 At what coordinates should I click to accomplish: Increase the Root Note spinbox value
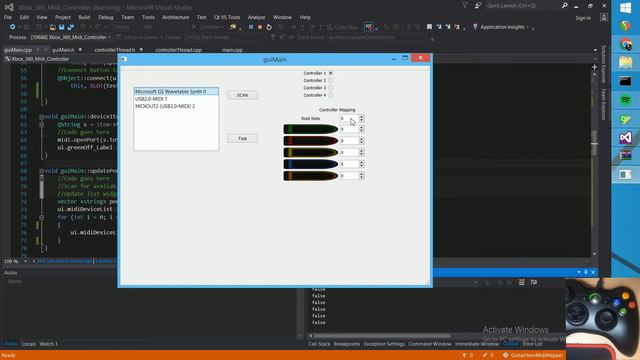pos(361,116)
